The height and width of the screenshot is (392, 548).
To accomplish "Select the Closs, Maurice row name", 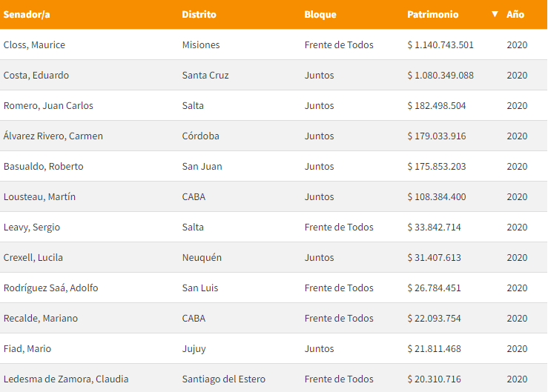I will pos(34,44).
